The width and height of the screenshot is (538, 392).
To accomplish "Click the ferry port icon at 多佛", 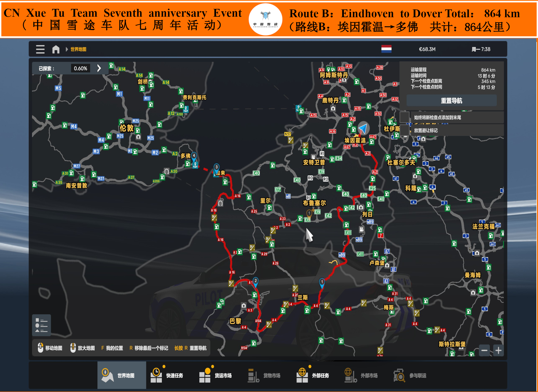I will pos(195,165).
